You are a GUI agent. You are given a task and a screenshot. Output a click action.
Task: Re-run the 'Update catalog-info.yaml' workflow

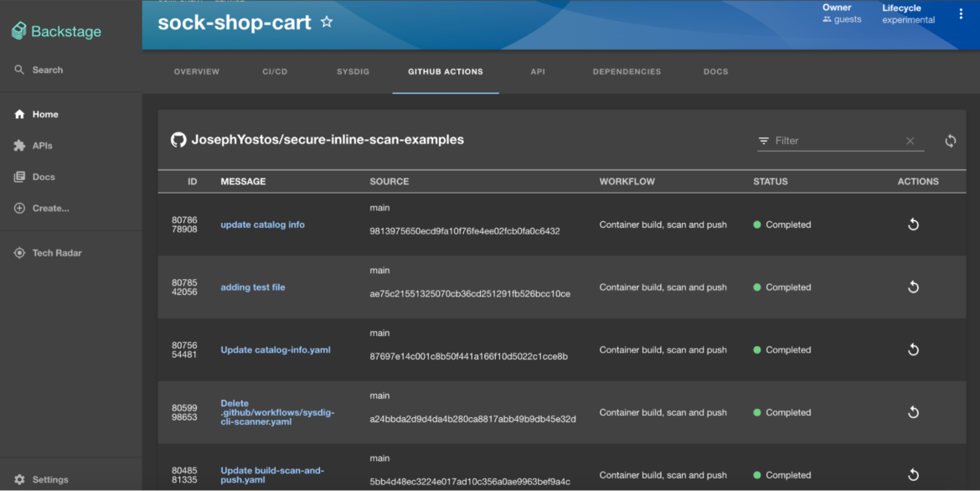tap(913, 349)
